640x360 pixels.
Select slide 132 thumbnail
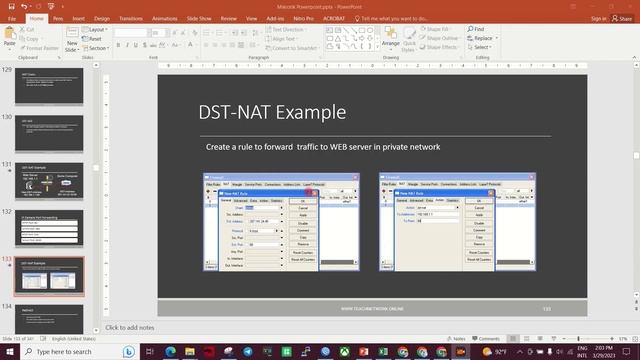(49, 228)
